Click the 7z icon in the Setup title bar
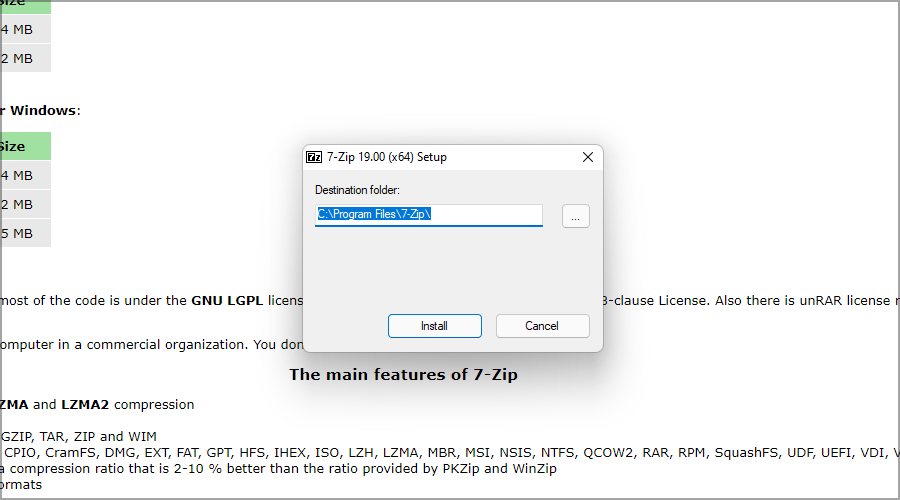900x500 pixels. click(314, 157)
